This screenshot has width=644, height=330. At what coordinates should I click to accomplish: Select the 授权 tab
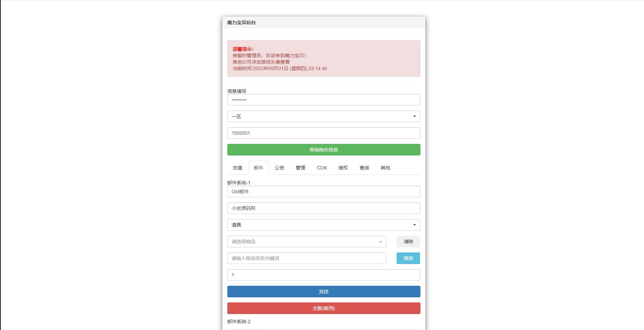point(343,167)
